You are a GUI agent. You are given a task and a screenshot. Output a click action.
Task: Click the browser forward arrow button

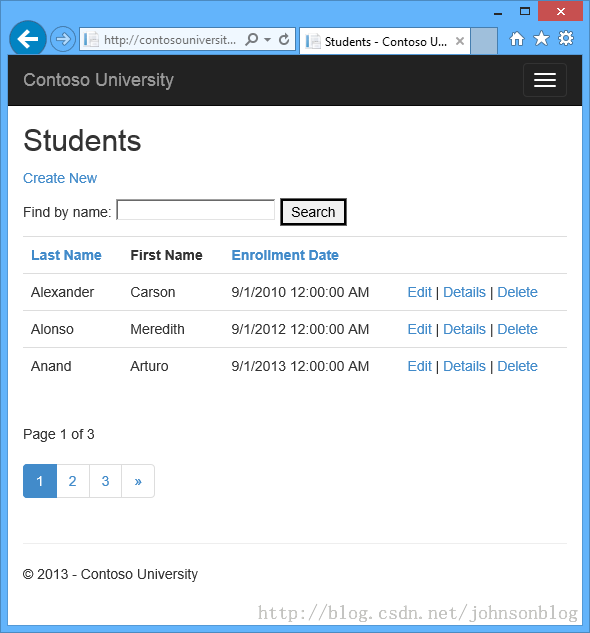[63, 39]
